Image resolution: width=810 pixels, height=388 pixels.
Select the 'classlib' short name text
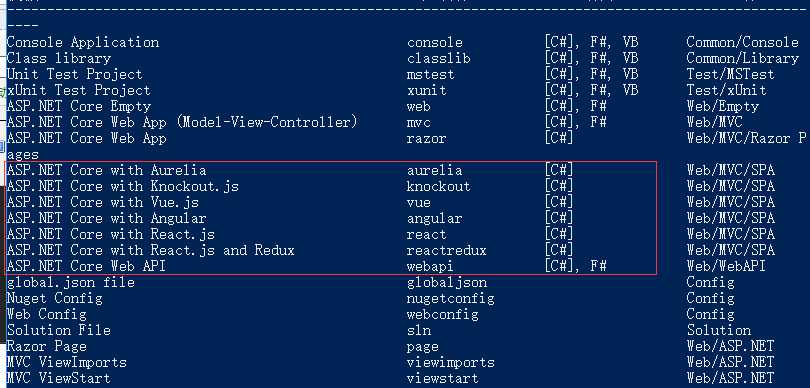439,58
